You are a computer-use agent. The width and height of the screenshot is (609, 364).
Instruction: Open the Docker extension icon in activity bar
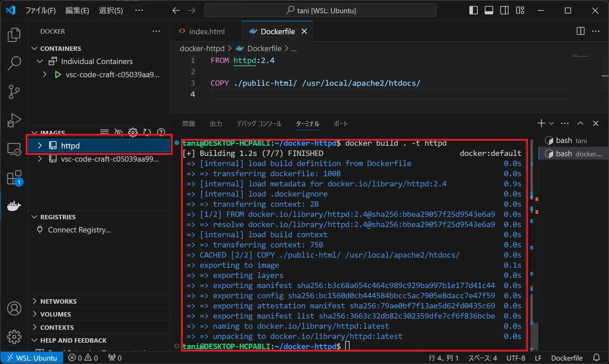point(14,206)
